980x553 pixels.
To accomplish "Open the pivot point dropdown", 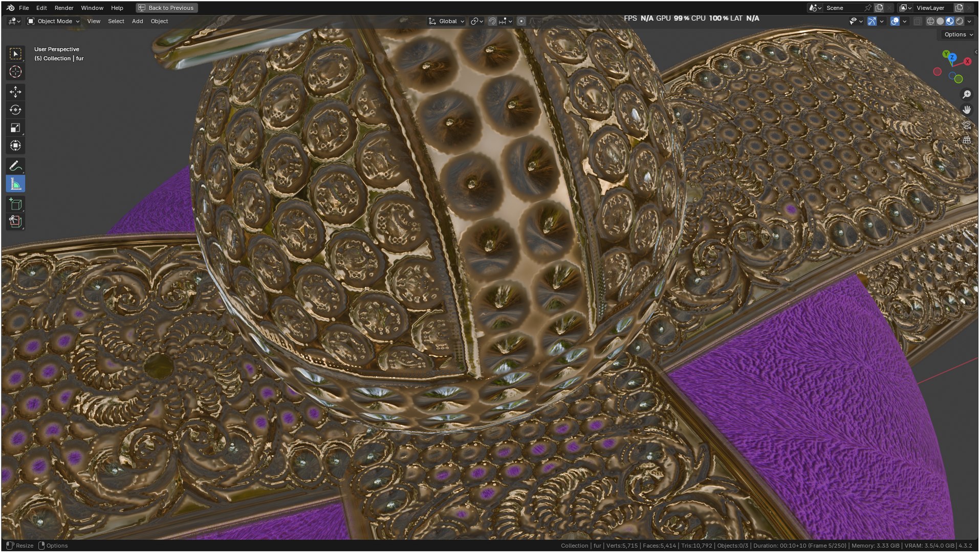I will pos(477,21).
